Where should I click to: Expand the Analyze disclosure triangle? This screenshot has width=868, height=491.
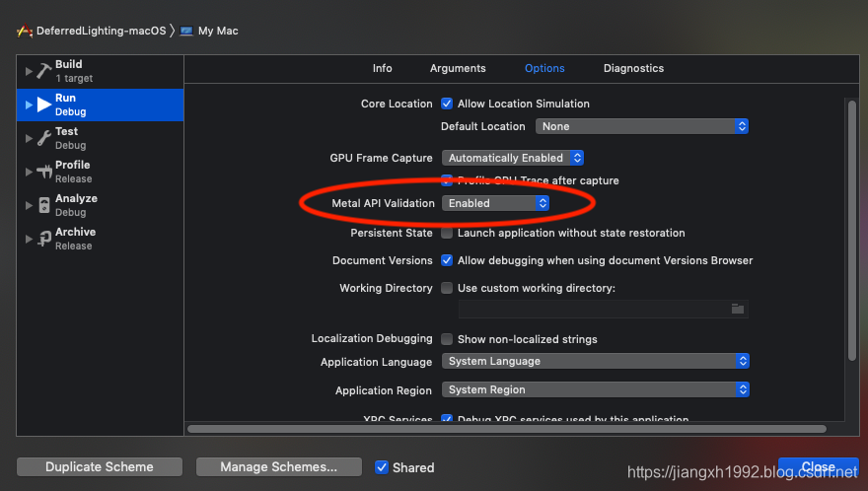[x=29, y=205]
